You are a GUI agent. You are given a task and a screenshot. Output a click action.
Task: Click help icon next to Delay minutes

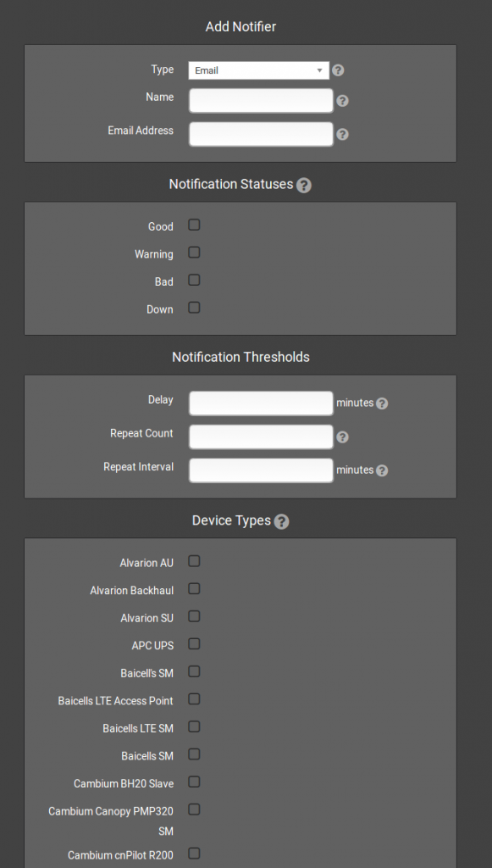[x=382, y=403]
